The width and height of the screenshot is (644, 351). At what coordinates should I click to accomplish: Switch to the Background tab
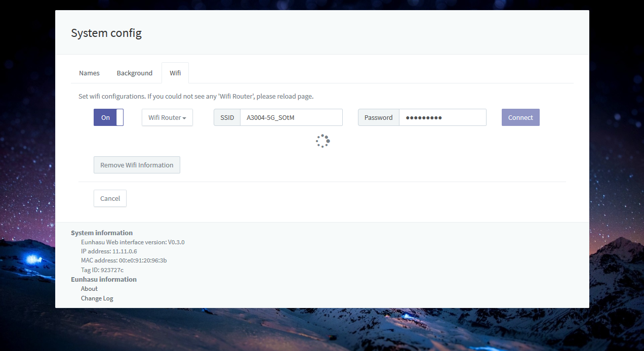click(134, 73)
